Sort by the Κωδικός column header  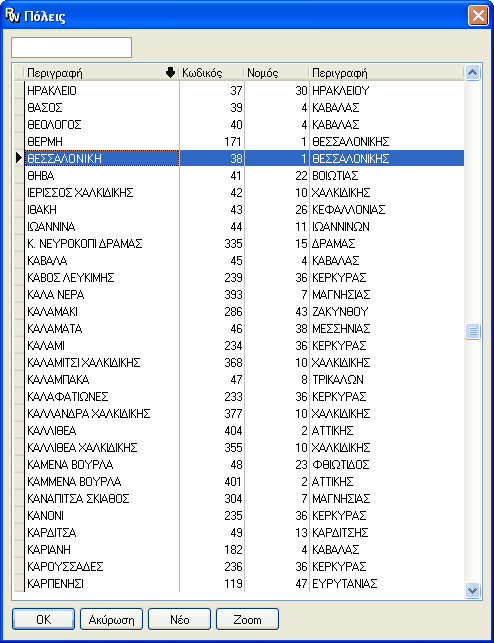(x=212, y=73)
